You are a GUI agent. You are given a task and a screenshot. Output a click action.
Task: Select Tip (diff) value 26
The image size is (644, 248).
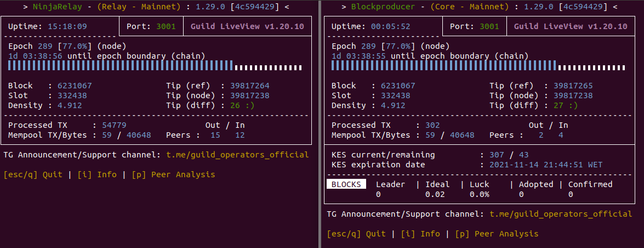pyautogui.click(x=235, y=105)
